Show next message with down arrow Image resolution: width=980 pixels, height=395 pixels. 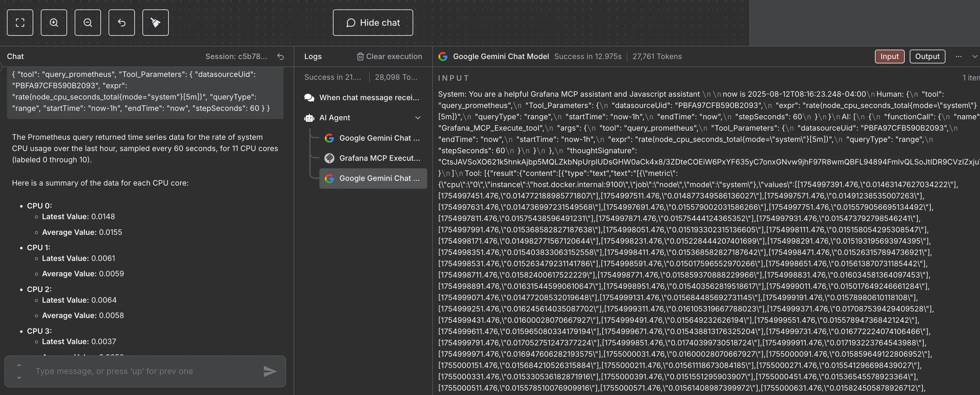pos(19,377)
